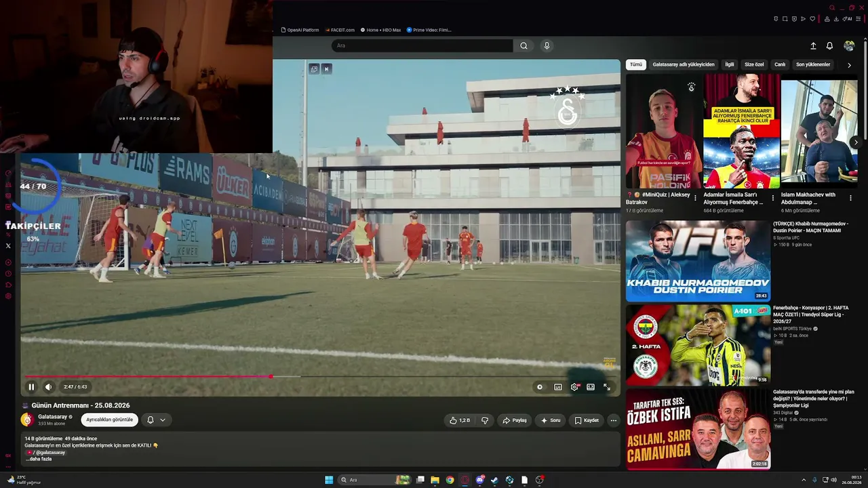Select Galatasaray adlı yükleyiciden chip
This screenshot has width=868, height=488.
coord(684,64)
